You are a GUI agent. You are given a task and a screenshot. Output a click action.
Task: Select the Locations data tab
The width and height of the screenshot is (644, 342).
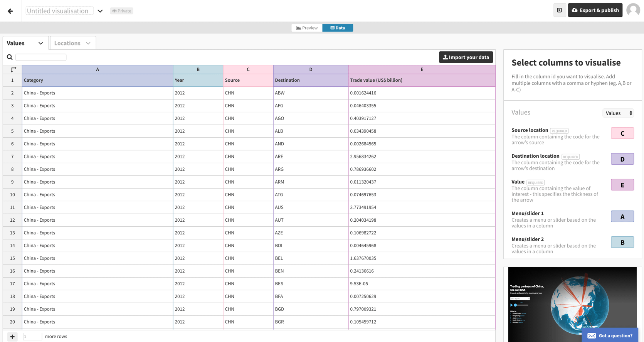pyautogui.click(x=67, y=43)
